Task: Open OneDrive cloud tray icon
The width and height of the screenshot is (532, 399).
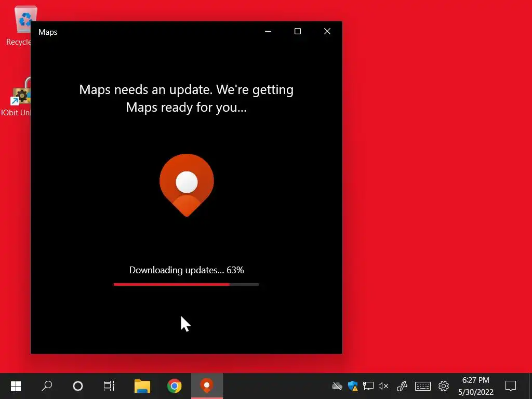Action: point(337,386)
